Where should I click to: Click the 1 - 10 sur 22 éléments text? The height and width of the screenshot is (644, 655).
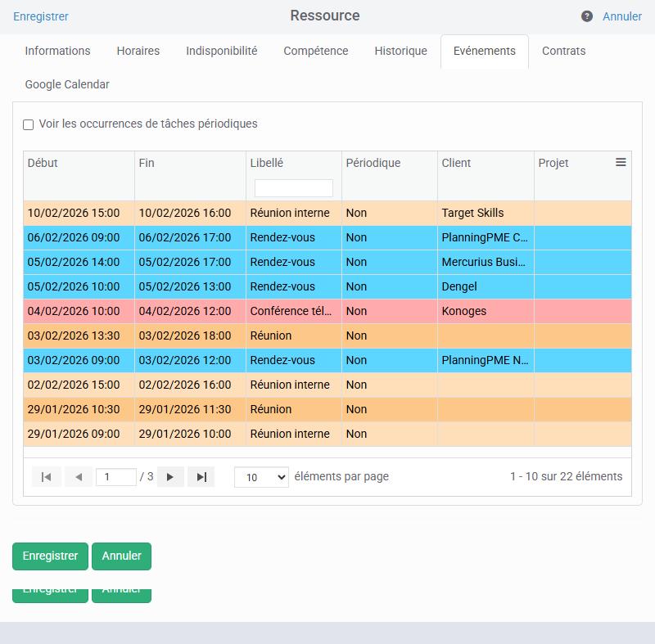[x=566, y=476]
